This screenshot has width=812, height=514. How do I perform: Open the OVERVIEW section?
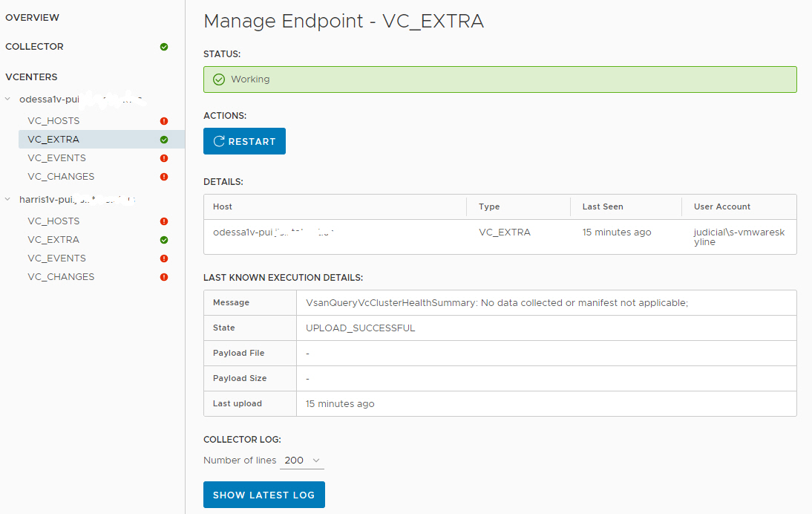click(x=33, y=17)
